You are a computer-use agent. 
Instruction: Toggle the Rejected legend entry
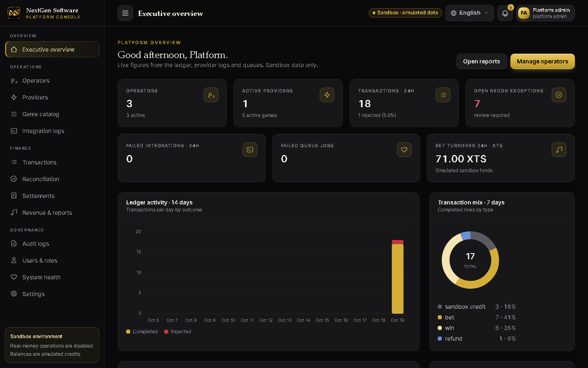click(178, 332)
